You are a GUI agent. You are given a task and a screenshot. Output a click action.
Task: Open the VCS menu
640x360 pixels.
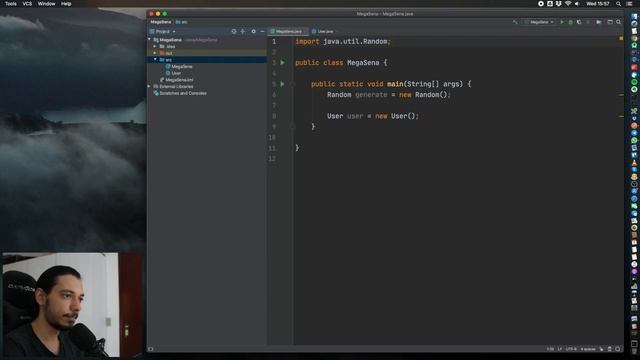(27, 4)
